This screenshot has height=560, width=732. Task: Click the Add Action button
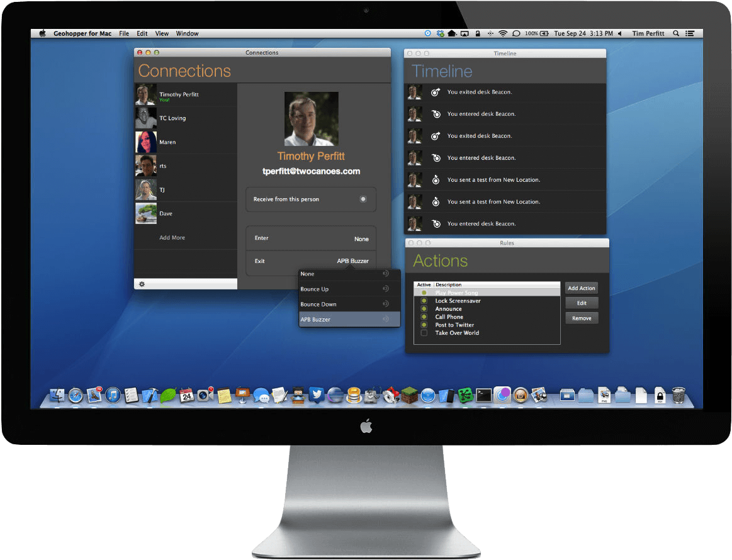(x=581, y=288)
